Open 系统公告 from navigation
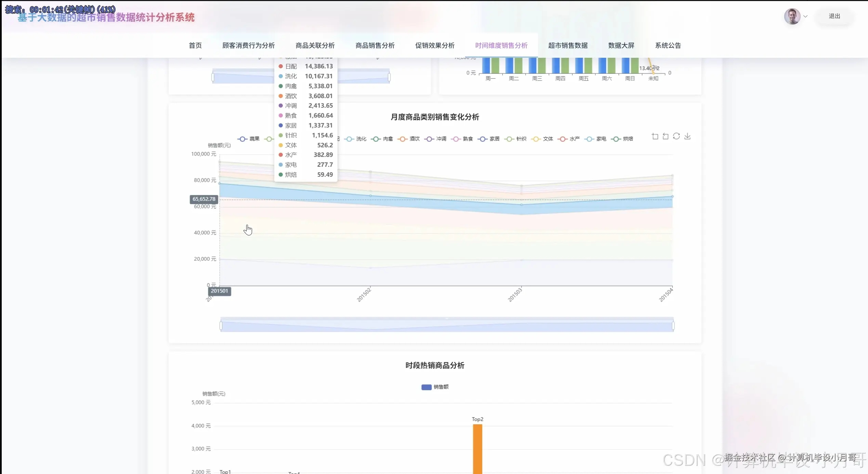 tap(668, 45)
